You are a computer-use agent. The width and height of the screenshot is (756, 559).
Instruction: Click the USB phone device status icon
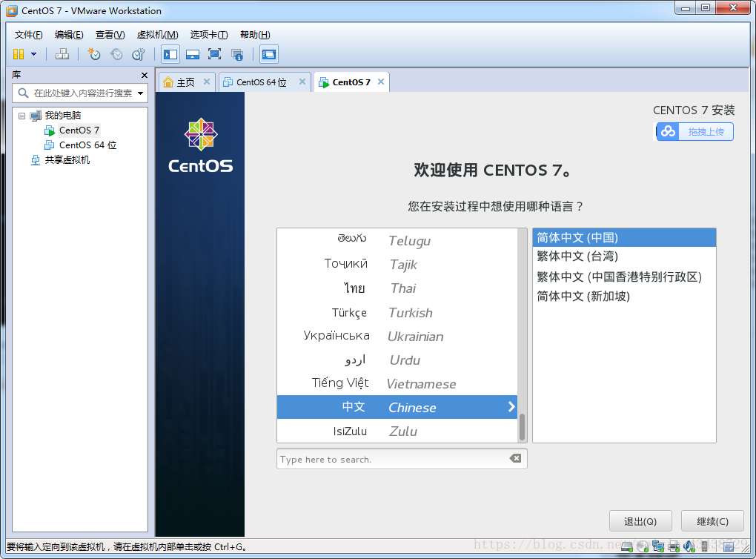coord(704,546)
